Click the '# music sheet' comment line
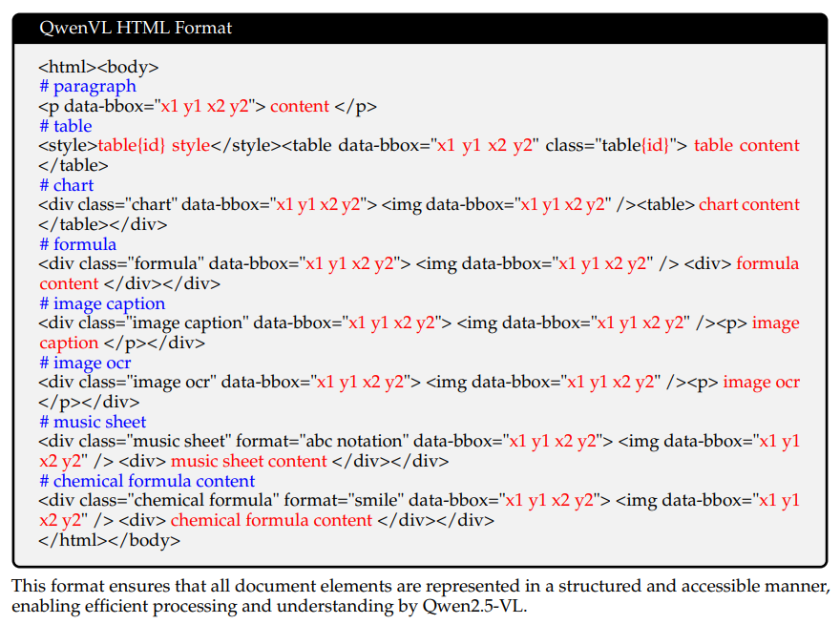 click(x=93, y=422)
